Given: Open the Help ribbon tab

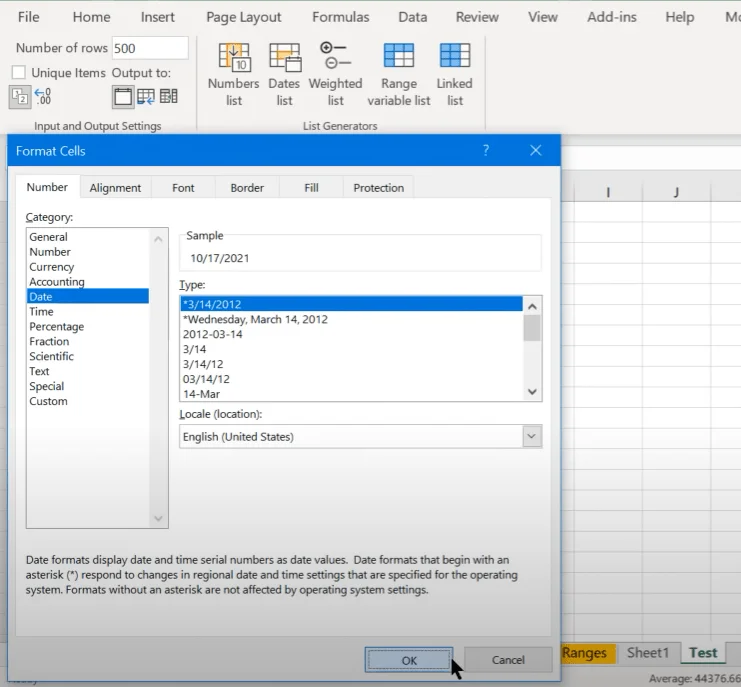Looking at the screenshot, I should (680, 17).
